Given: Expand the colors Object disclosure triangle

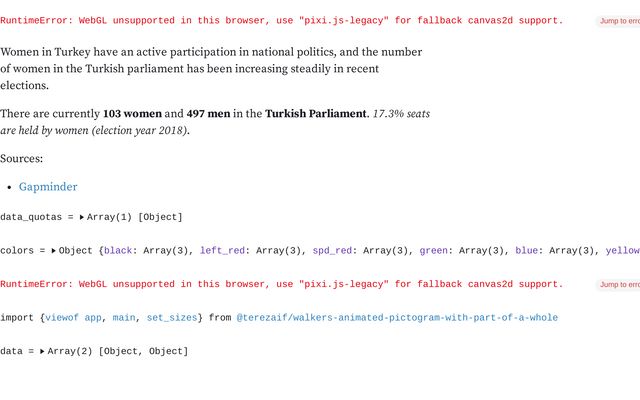Looking at the screenshot, I should [x=54, y=251].
